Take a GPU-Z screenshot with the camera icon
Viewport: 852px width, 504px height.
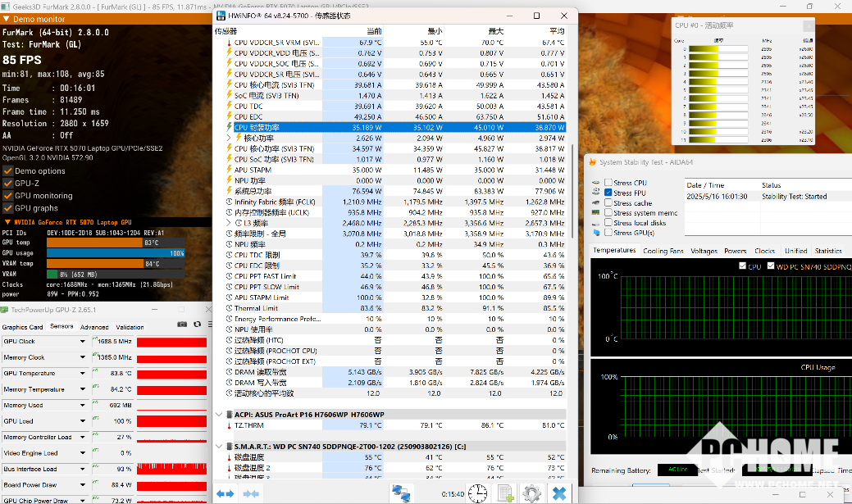tap(182, 325)
